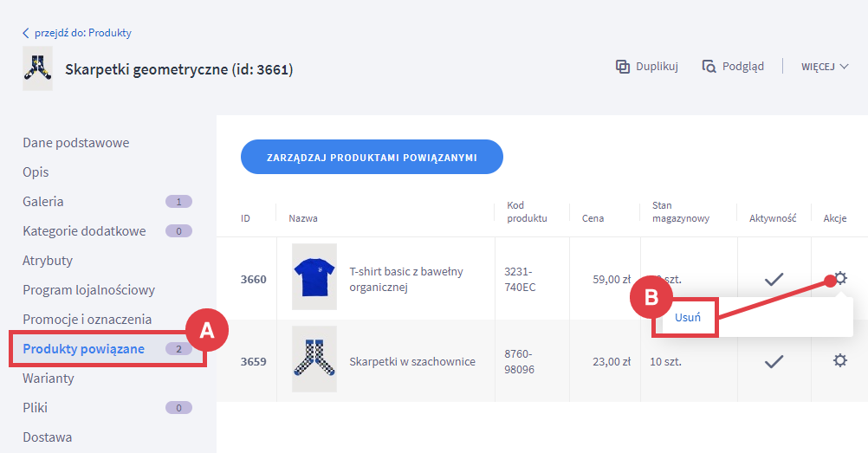Viewport: 868px width, 453px height.
Task: Open gear actions for product 3660
Action: [x=839, y=279]
